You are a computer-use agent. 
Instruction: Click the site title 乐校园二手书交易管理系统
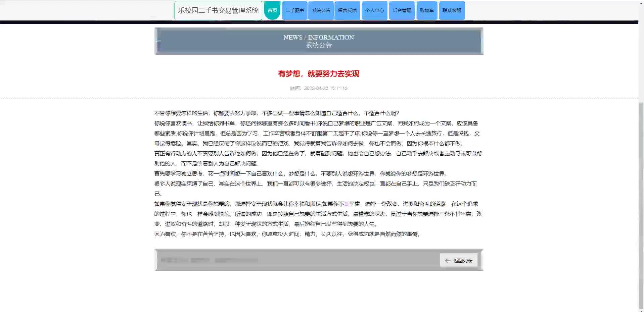[218, 10]
